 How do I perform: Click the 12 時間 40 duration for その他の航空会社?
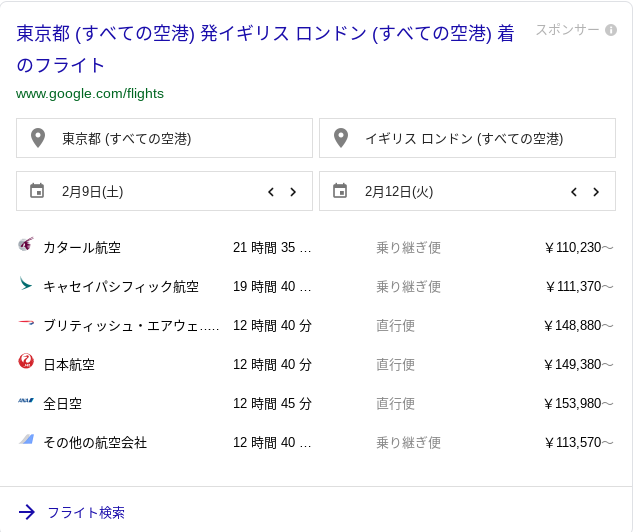pyautogui.click(x=272, y=442)
